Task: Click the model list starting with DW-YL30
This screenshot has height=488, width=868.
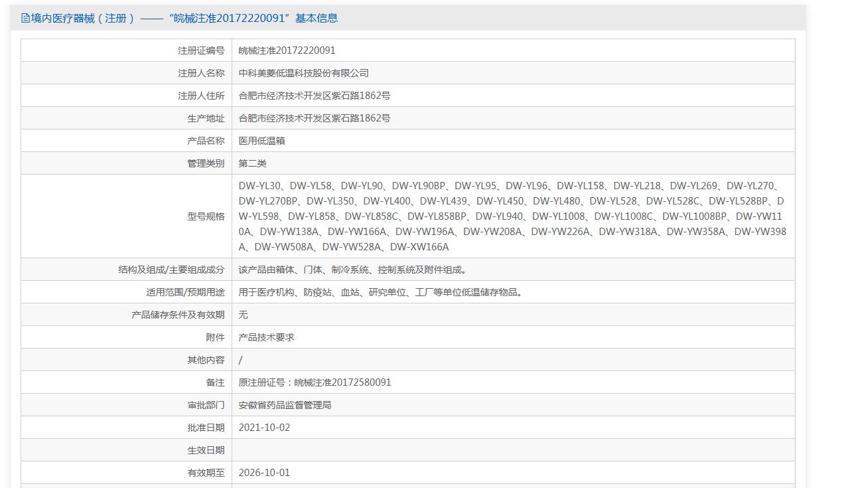Action: (x=513, y=216)
